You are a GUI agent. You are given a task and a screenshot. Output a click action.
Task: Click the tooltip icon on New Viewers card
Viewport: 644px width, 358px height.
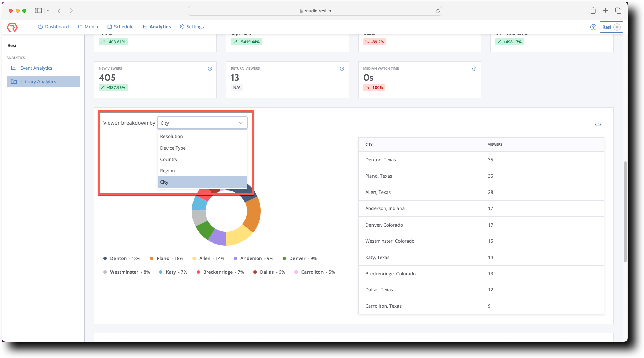click(210, 69)
